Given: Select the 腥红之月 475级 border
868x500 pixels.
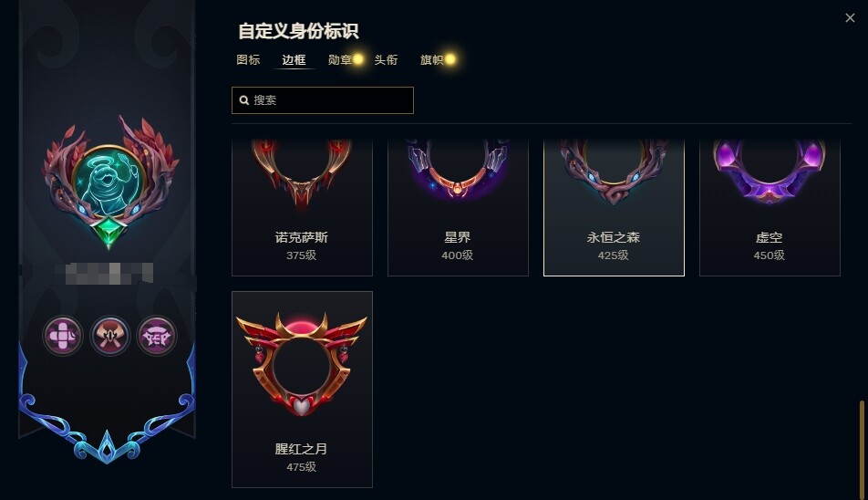Looking at the screenshot, I should click(x=302, y=390).
